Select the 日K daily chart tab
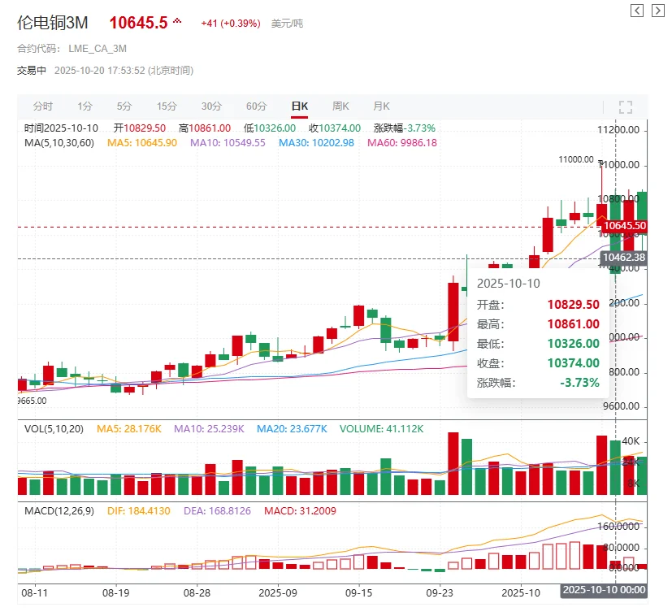The image size is (672, 616). [298, 106]
